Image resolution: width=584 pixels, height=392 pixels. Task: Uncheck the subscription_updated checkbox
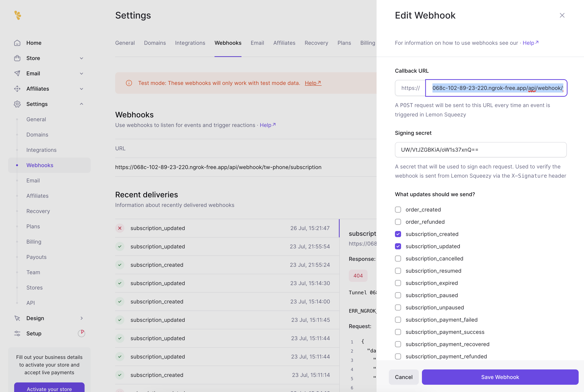[398, 246]
